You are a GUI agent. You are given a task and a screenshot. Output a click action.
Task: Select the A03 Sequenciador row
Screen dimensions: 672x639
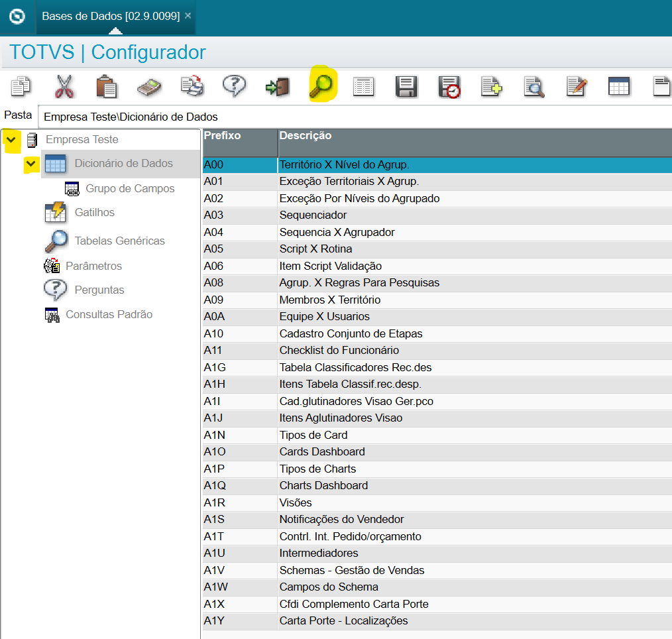click(437, 215)
